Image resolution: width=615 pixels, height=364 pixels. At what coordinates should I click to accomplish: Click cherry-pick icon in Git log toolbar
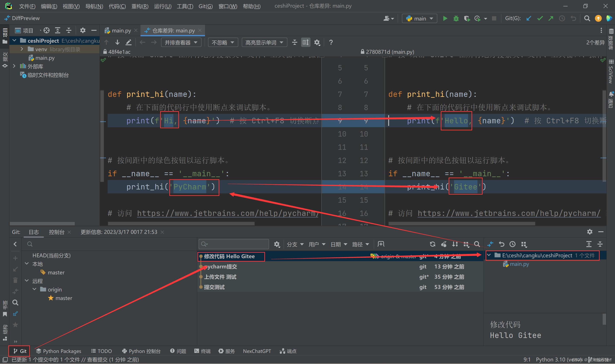pyautogui.click(x=444, y=244)
